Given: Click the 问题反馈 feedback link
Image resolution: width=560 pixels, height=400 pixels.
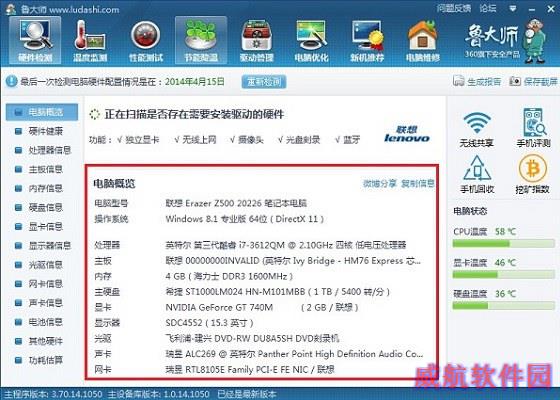Looking at the screenshot, I should [x=454, y=8].
